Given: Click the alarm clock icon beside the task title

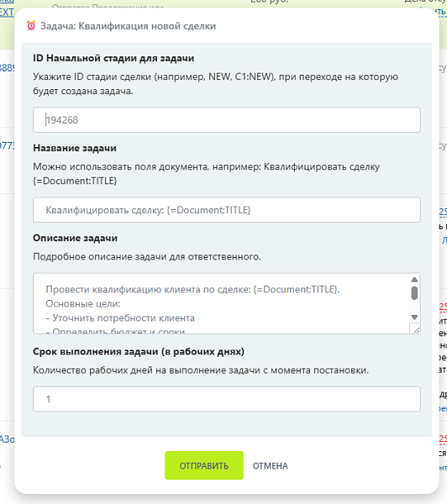Looking at the screenshot, I should pos(31,25).
